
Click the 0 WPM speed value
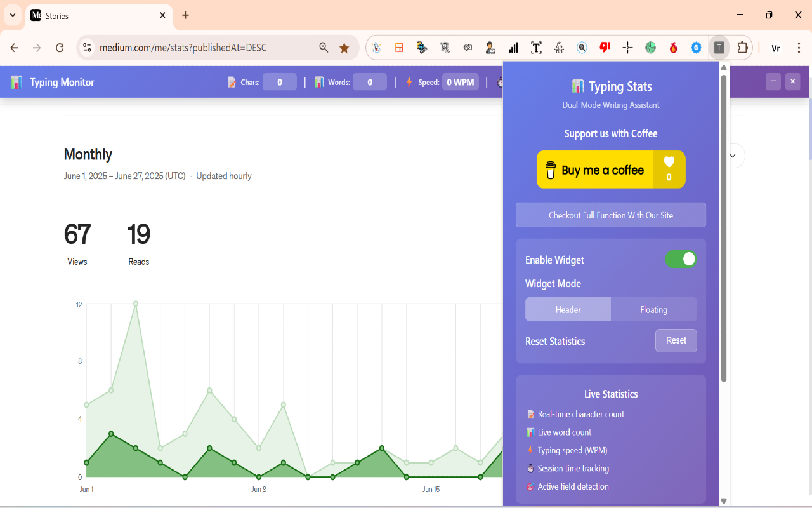(461, 82)
